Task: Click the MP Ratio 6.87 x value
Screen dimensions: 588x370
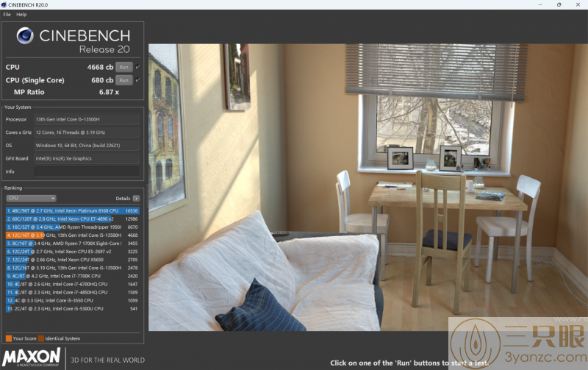Action: coord(109,92)
